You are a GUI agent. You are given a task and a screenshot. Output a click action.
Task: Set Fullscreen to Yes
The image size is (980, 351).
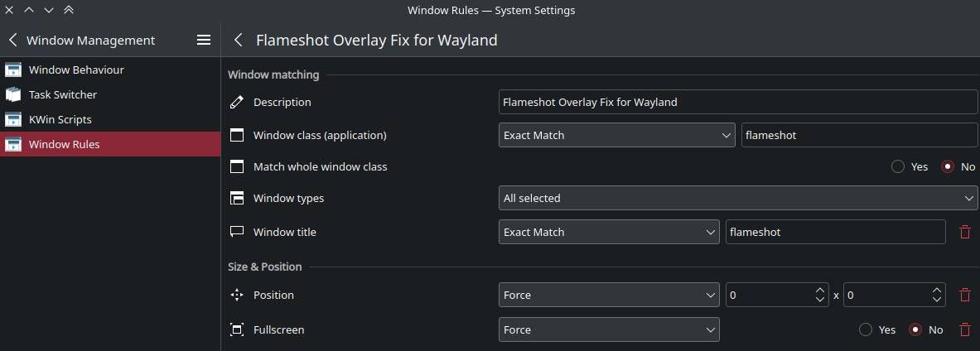(x=866, y=329)
